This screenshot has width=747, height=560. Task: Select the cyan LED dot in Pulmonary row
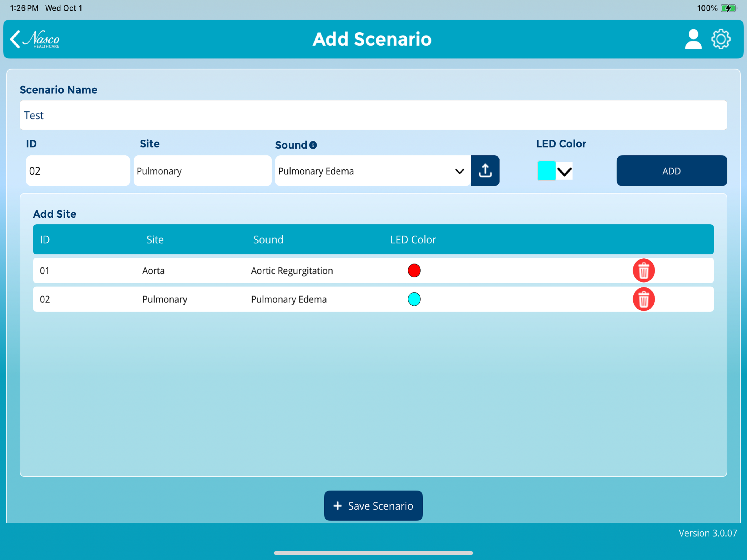point(414,299)
